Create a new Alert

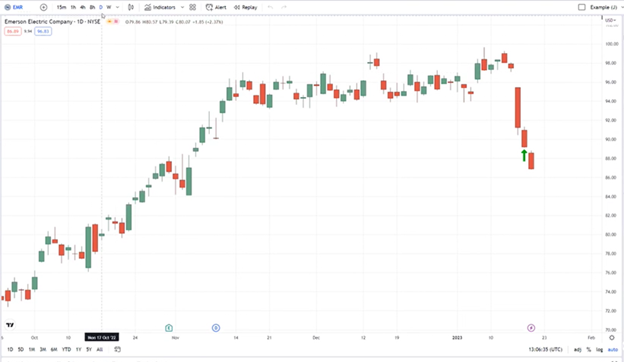click(x=216, y=7)
